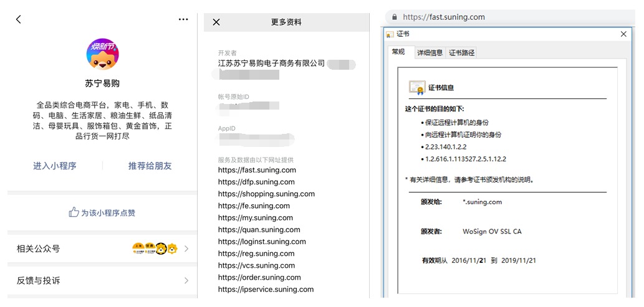Click the expiry date 2019/11/21
Screen dimensions: 644x307
[518, 260]
